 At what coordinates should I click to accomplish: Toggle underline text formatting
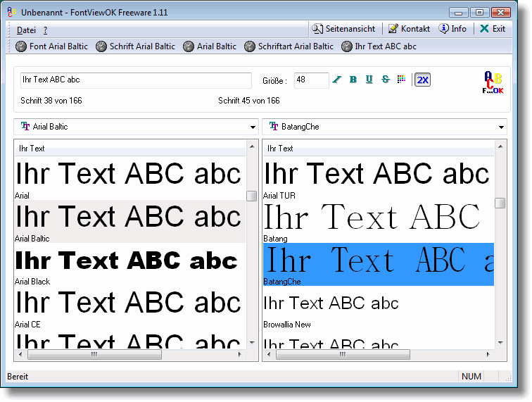(x=369, y=80)
